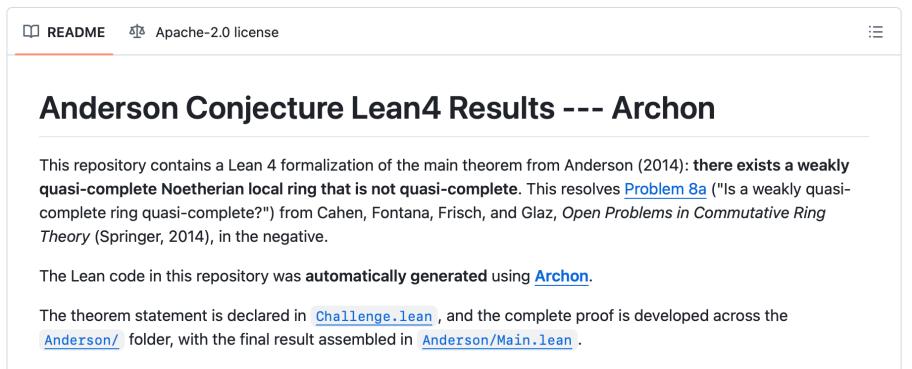
Task: Click the book icon beside README
Action: tap(31, 32)
